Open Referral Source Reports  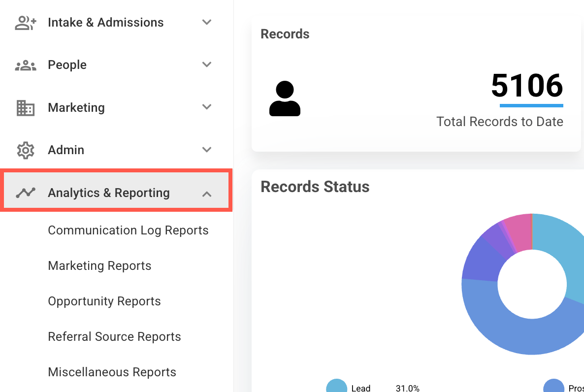point(114,336)
